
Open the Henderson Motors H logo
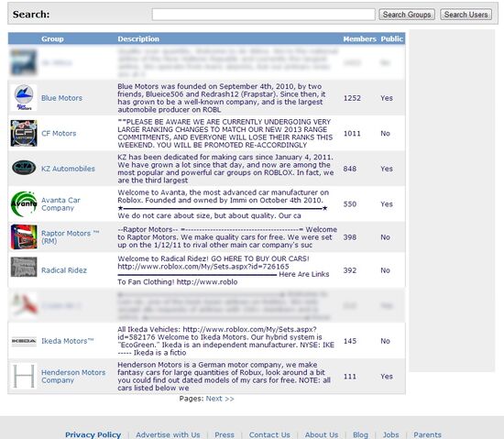[24, 376]
